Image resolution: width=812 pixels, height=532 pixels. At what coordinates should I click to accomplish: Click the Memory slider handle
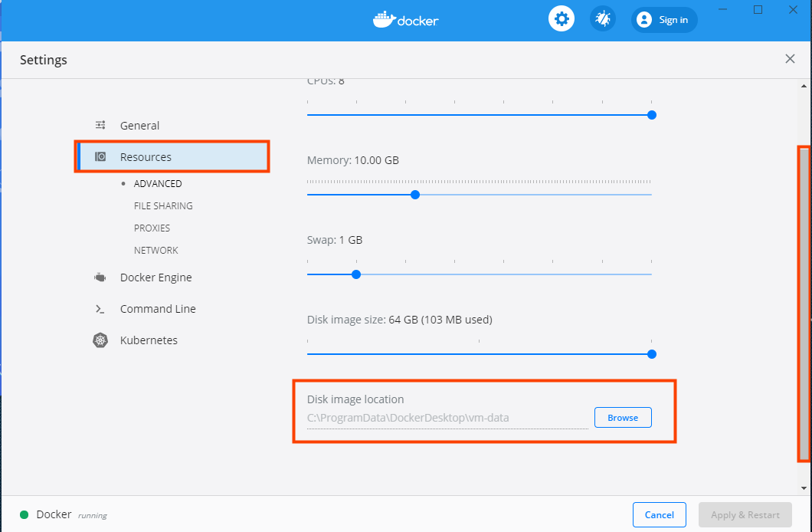[x=414, y=195]
